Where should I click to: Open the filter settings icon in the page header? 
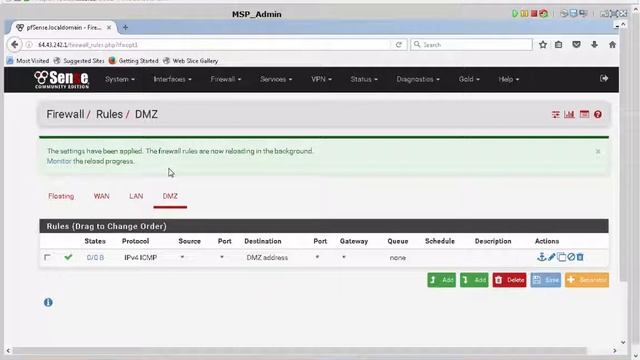[x=556, y=115]
